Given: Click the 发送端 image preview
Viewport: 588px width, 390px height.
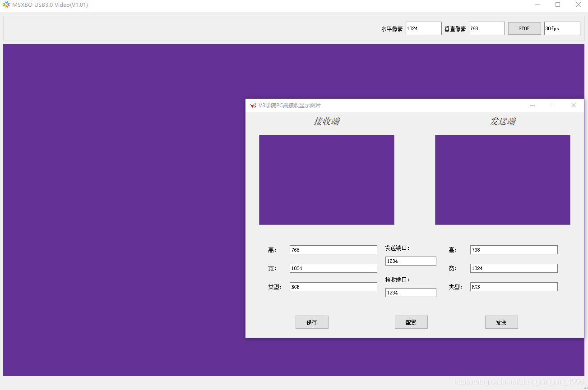Looking at the screenshot, I should pos(503,180).
